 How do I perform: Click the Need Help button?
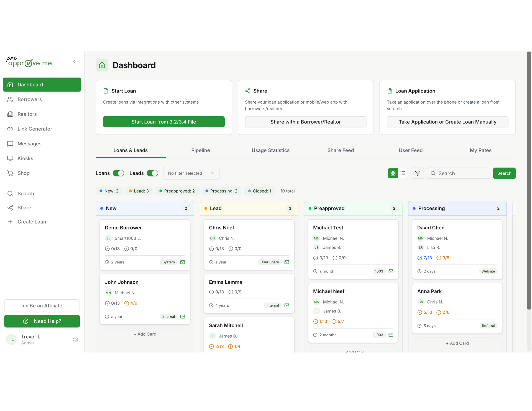[42, 321]
